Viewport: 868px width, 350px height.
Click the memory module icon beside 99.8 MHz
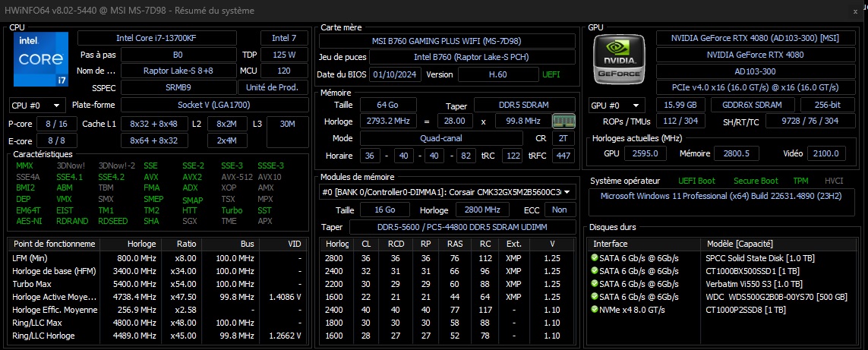pos(564,121)
